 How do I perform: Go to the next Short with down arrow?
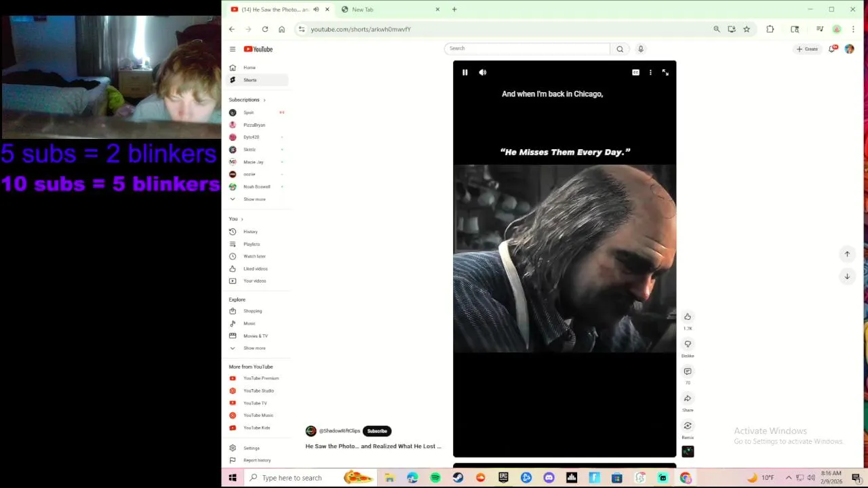pyautogui.click(x=847, y=277)
